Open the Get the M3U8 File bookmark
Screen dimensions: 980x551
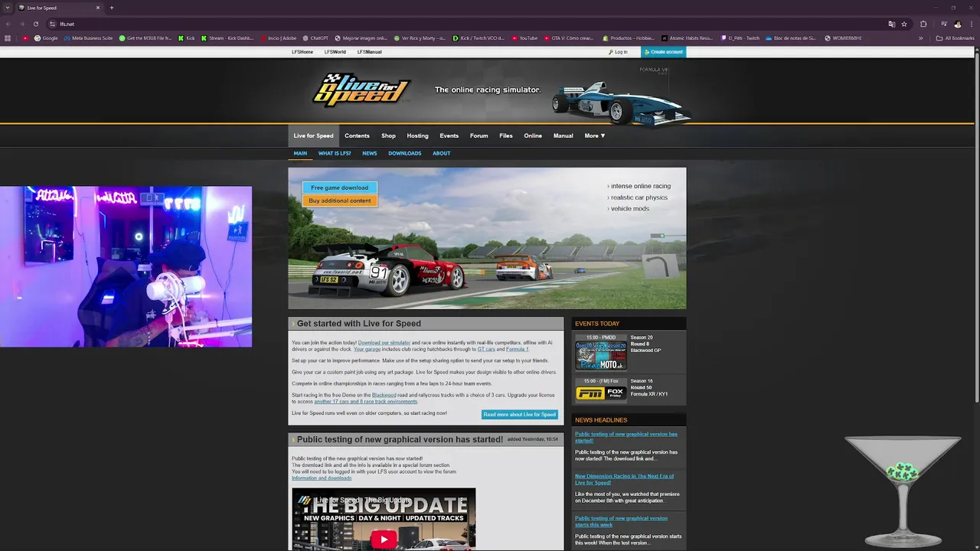pyautogui.click(x=145, y=37)
